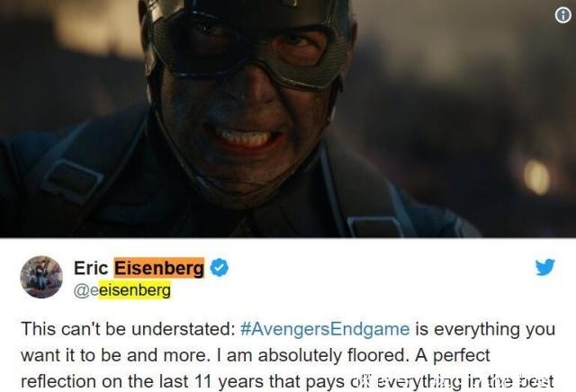The width and height of the screenshot is (576, 392).
Task: Open Twitter via the blue bird icon
Action: click(544, 267)
